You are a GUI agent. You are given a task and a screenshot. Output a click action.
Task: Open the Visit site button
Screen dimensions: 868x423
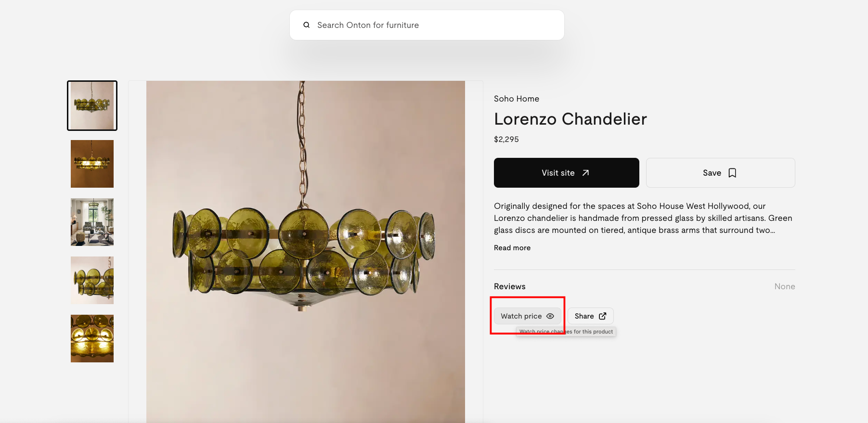[x=567, y=173]
